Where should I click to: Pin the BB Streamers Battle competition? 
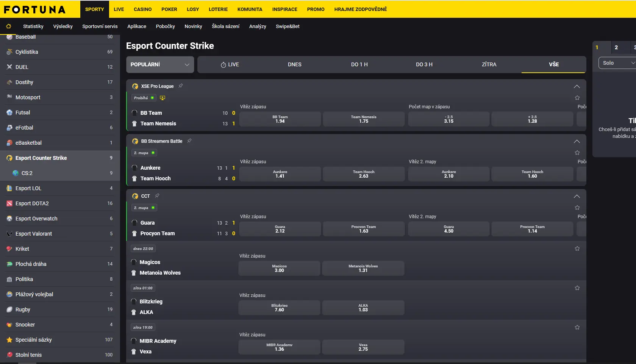click(189, 141)
